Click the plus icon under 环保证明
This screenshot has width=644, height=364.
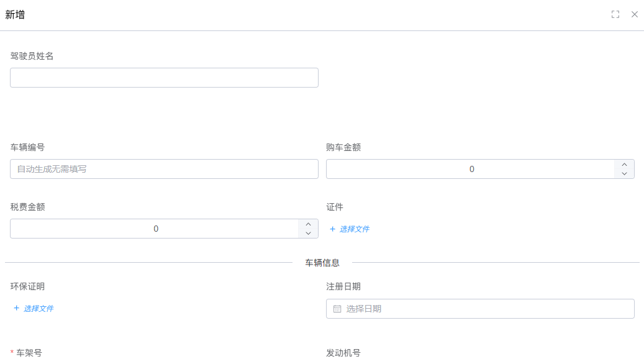(17, 308)
